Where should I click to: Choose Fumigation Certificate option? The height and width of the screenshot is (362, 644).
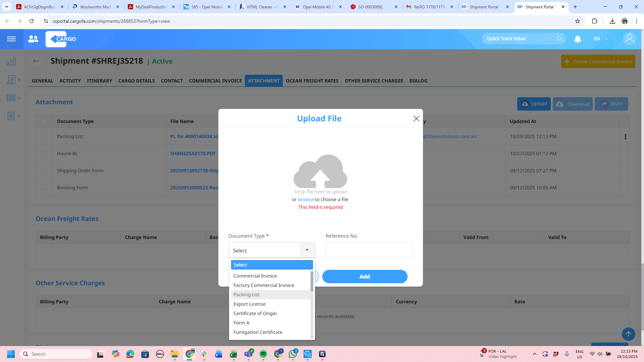(x=271, y=332)
